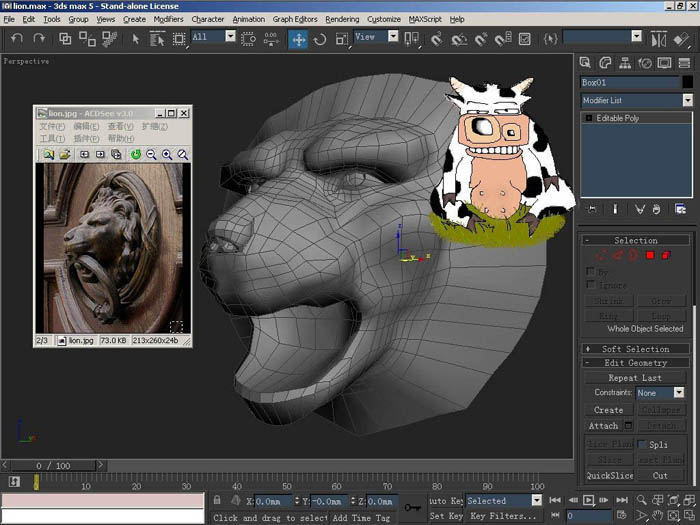The width and height of the screenshot is (700, 525).
Task: Activate the Select and Move tool
Action: click(298, 39)
